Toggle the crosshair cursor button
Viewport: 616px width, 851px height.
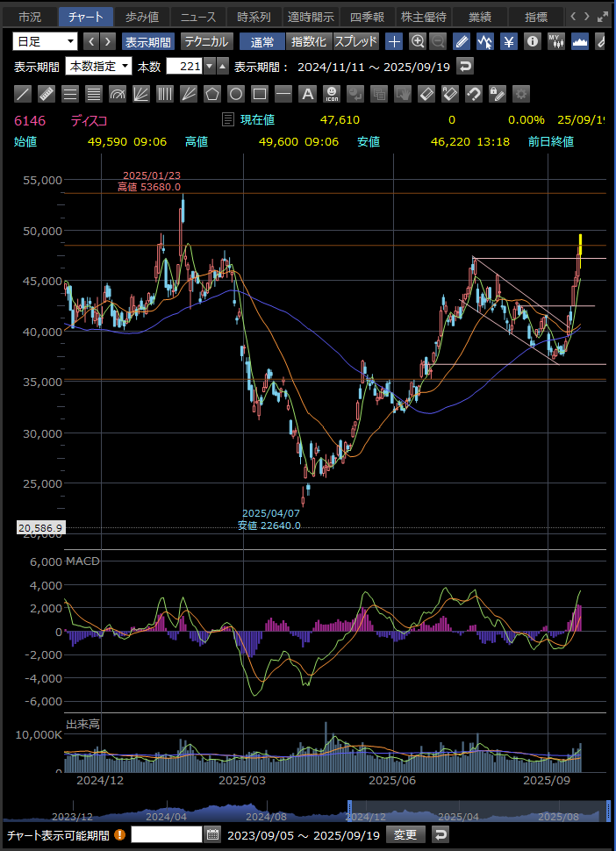pos(395,41)
